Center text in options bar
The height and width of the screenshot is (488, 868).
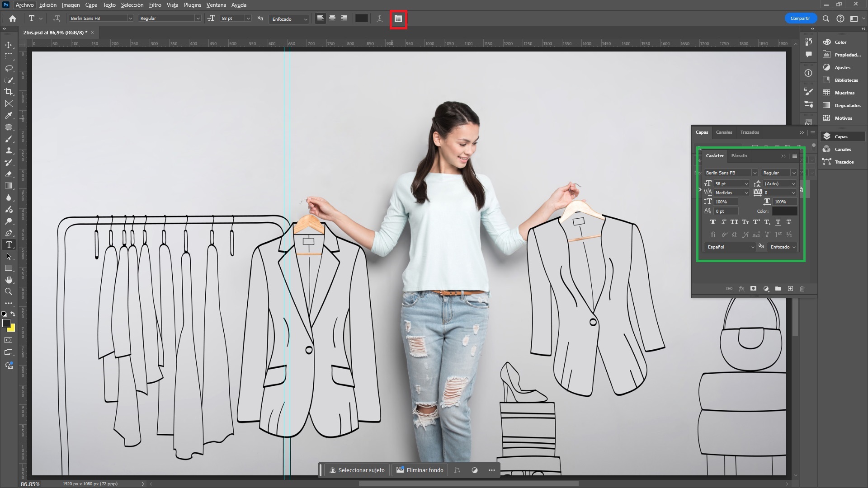point(332,19)
